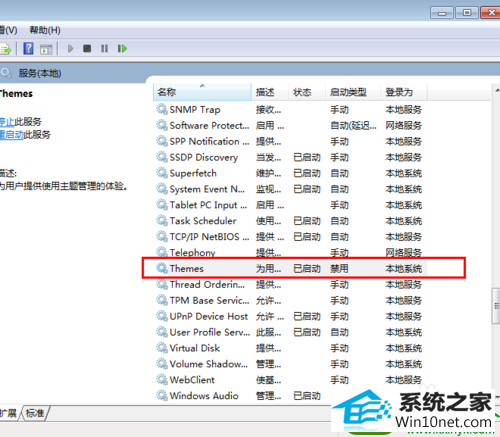Click the 重启动 this service link
This screenshot has height=437, width=500.
(12, 135)
